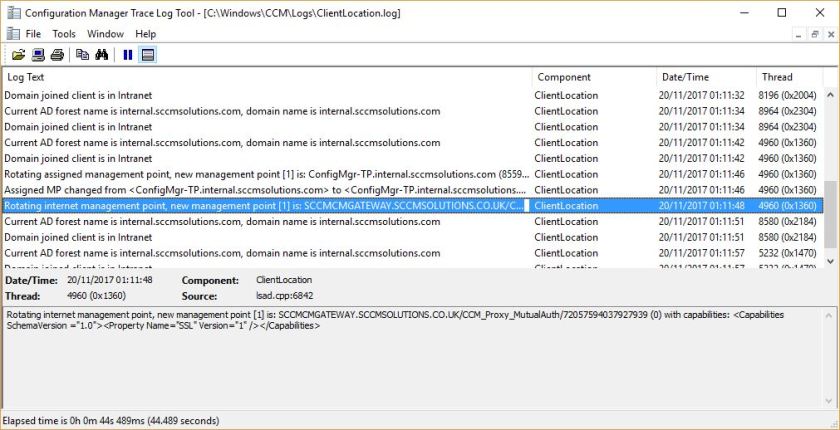Open the Help menu
Image resolution: width=840 pixels, height=430 pixels.
pyautogui.click(x=146, y=34)
